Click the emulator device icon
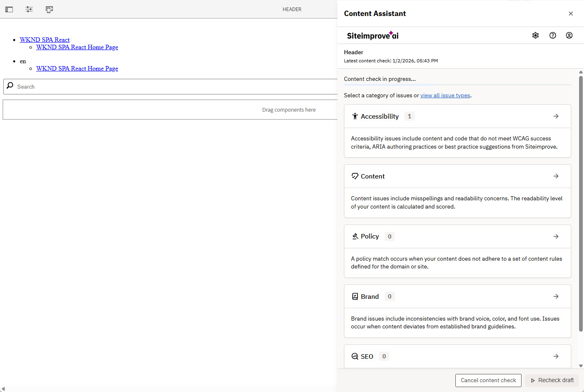The height and width of the screenshot is (392, 584). 49,9
